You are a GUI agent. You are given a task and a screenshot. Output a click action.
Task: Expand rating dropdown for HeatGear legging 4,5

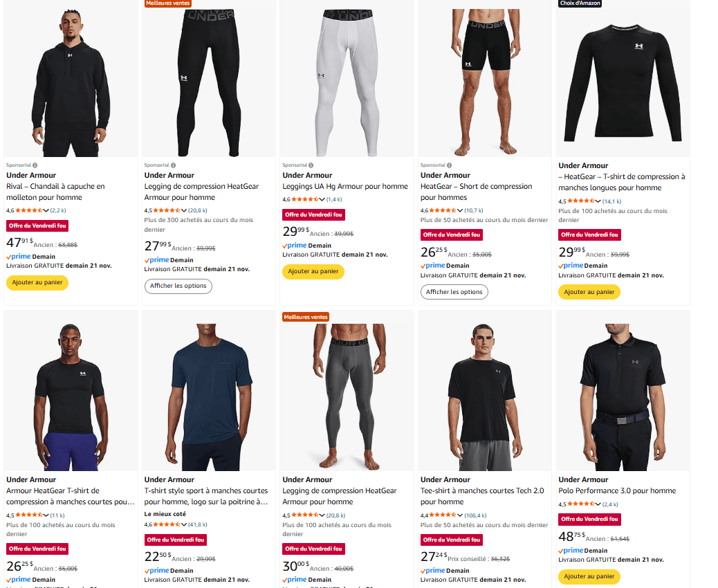(184, 211)
